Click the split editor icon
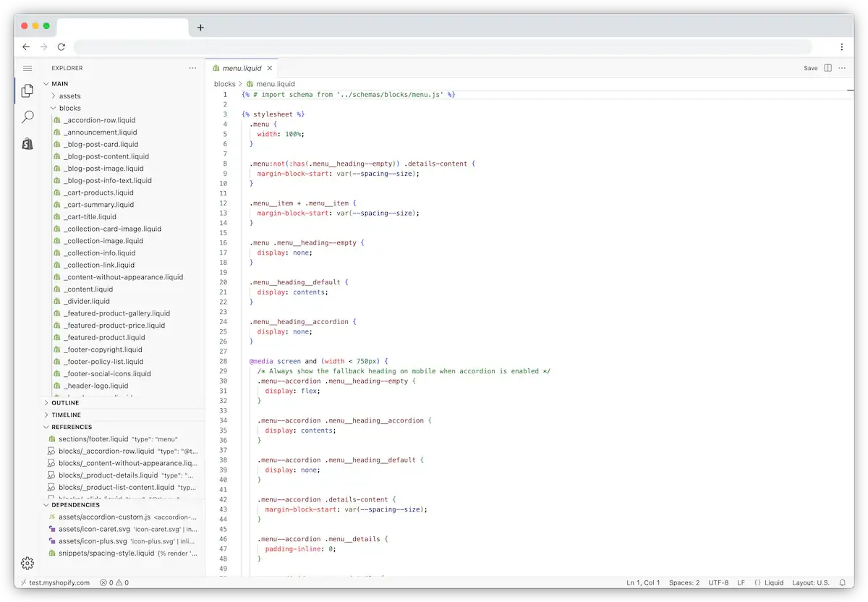868x602 pixels. [828, 68]
